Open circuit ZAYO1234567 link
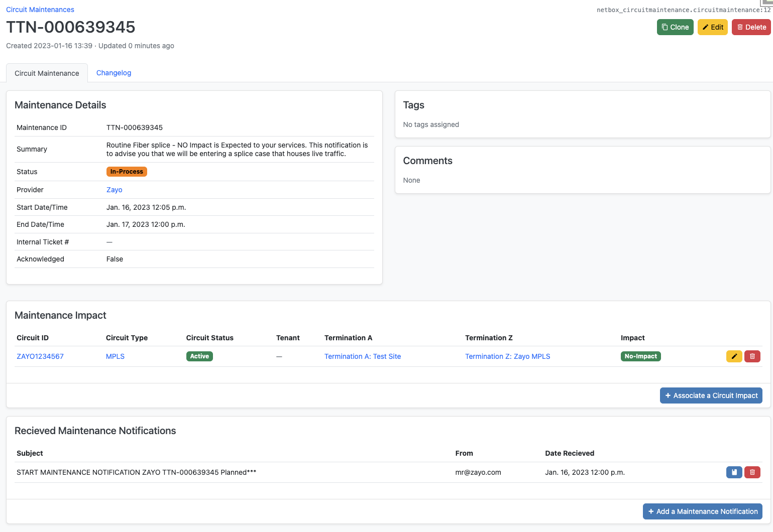The width and height of the screenshot is (773, 532). tap(40, 356)
